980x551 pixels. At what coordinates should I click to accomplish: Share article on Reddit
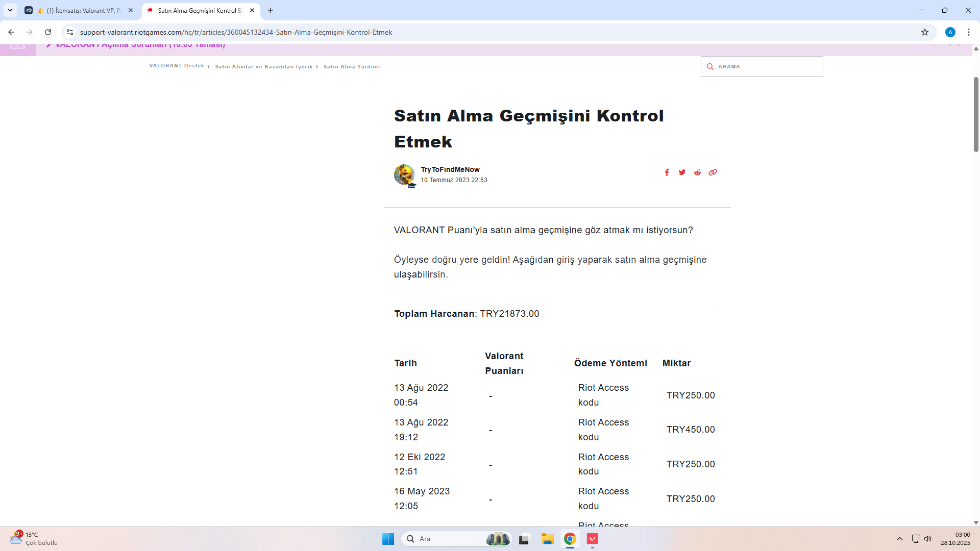[697, 172]
